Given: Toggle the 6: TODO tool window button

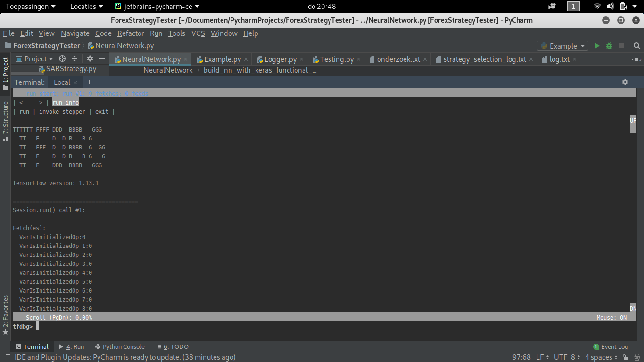Looking at the screenshot, I should (172, 346).
